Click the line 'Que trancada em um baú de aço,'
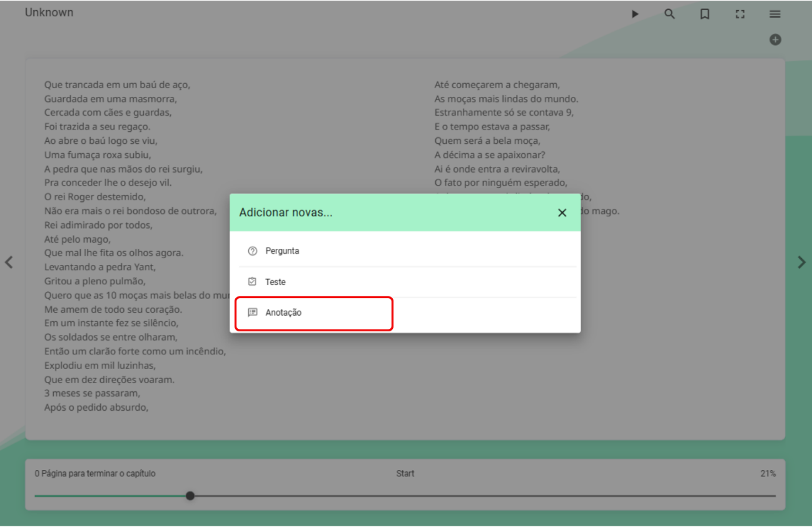This screenshot has width=812, height=527. point(117,84)
